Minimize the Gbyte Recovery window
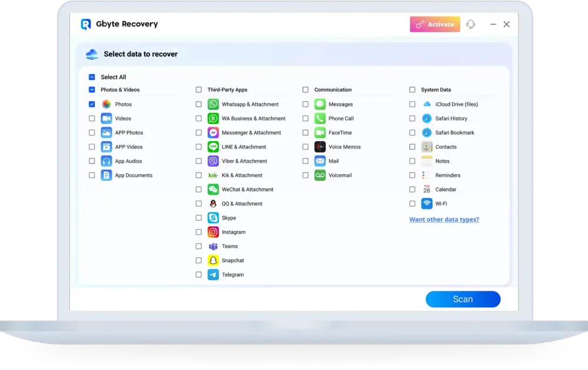Image resolution: width=588 pixels, height=370 pixels. (493, 24)
